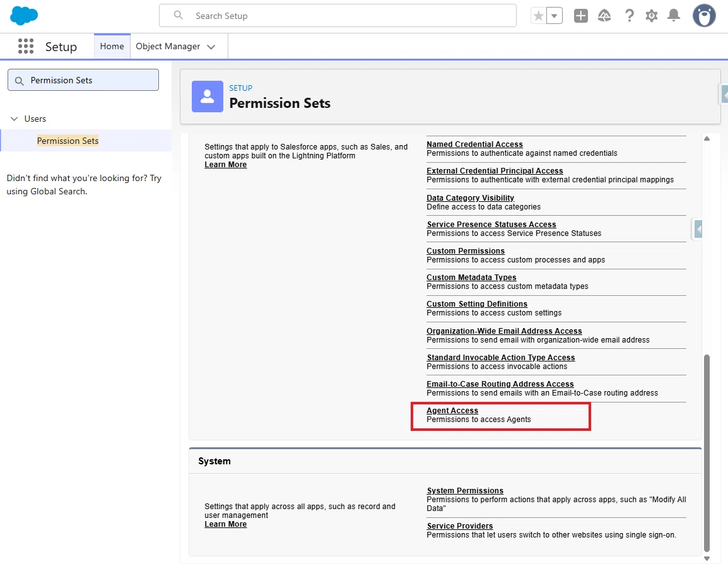Image resolution: width=728 pixels, height=564 pixels.
Task: Open the notifications bell
Action: 674,16
